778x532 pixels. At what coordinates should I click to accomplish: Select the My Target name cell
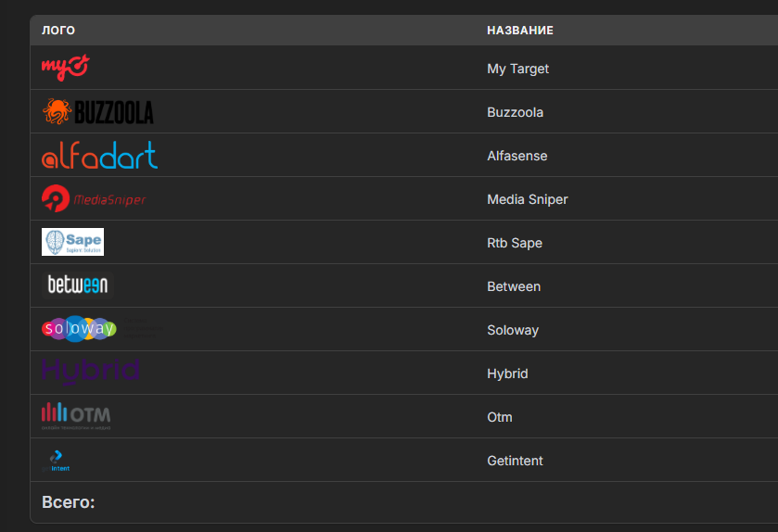click(x=517, y=69)
